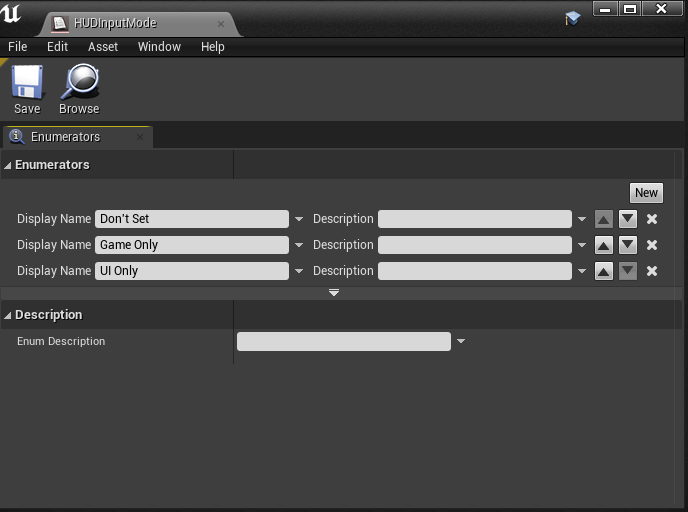The image size is (688, 512).
Task: Click the UI Only description field
Action: tap(475, 271)
